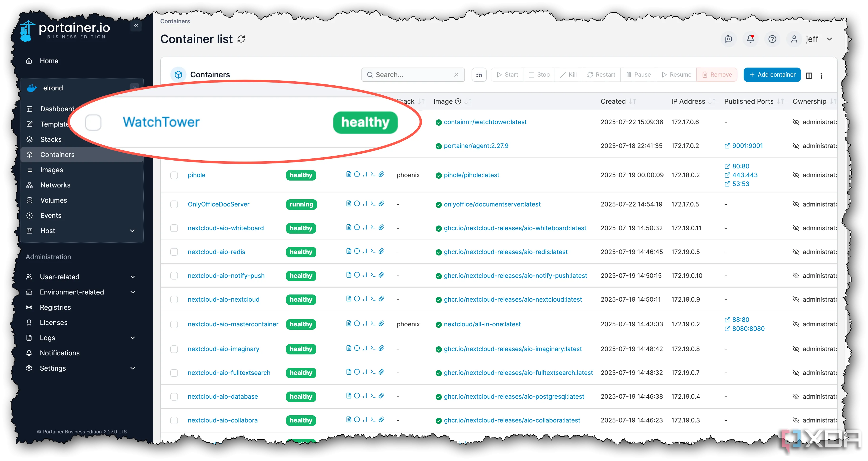This screenshot has width=868, height=461.
Task: Open attach icon for pihole row
Action: (381, 174)
